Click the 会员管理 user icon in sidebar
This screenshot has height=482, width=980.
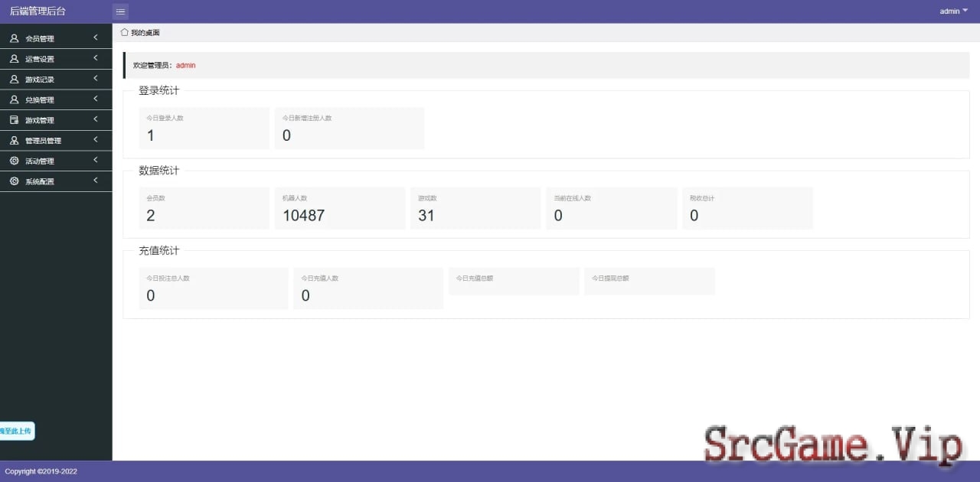[x=14, y=38]
